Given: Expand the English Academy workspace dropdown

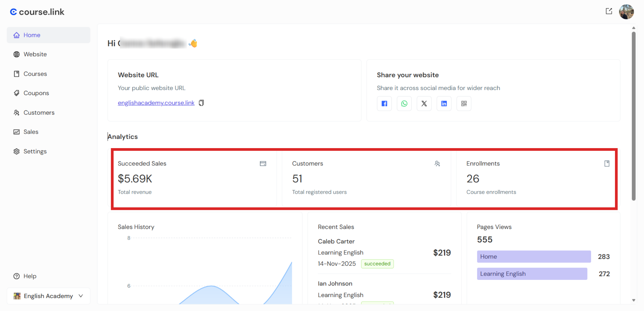Looking at the screenshot, I should point(49,296).
